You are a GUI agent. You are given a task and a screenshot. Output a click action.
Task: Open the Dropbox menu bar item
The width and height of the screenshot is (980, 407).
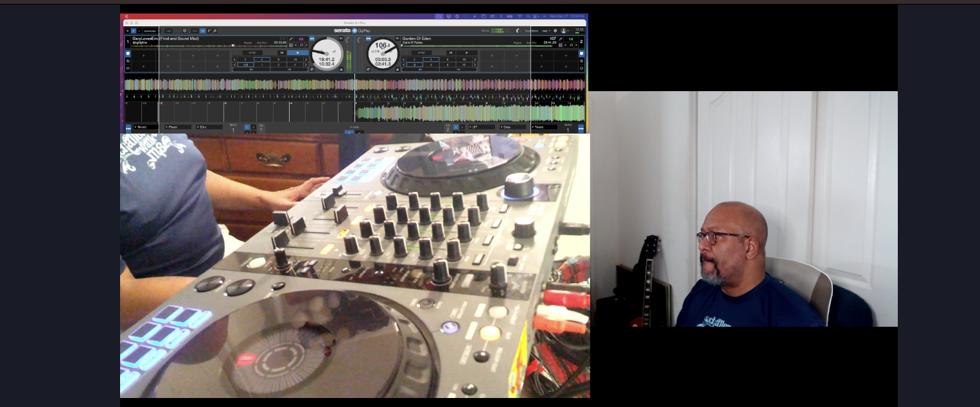point(448,16)
